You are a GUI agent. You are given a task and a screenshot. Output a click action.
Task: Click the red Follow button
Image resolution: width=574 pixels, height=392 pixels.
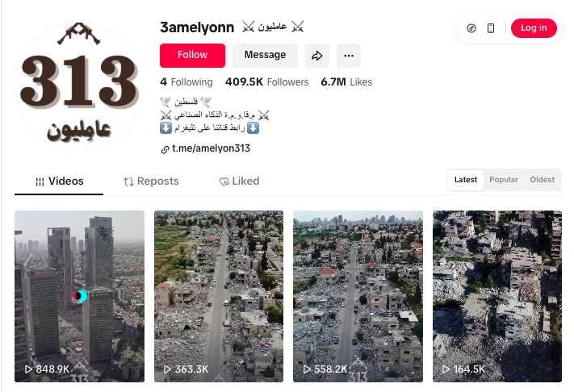point(192,56)
